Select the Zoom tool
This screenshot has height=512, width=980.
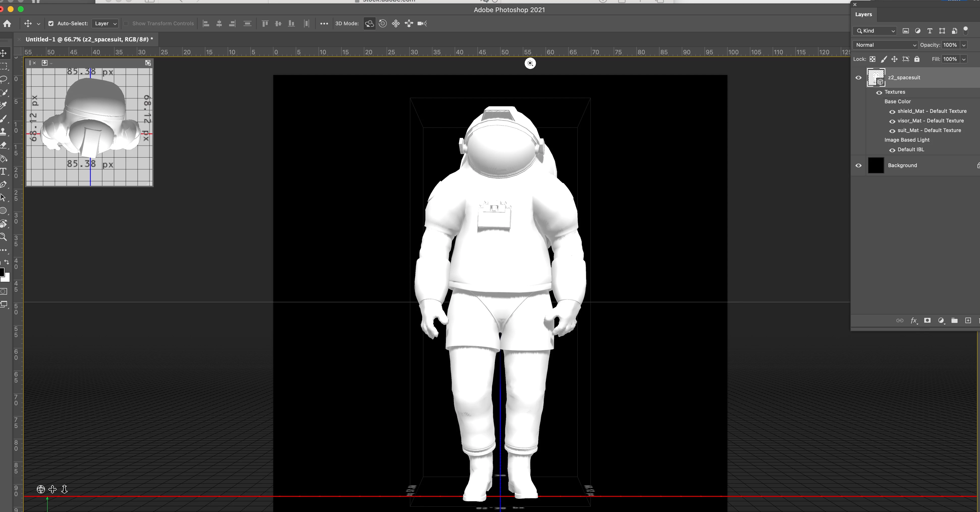4,237
